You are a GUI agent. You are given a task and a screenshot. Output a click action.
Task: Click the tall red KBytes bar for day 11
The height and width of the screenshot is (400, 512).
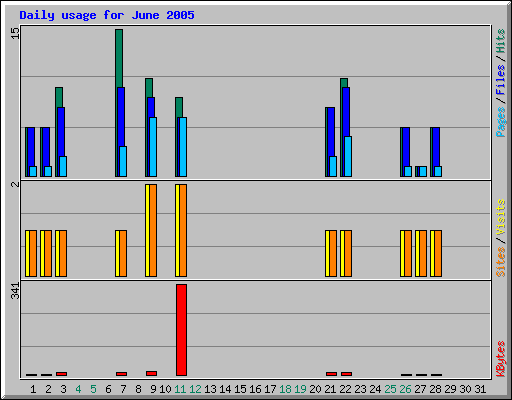(181, 330)
